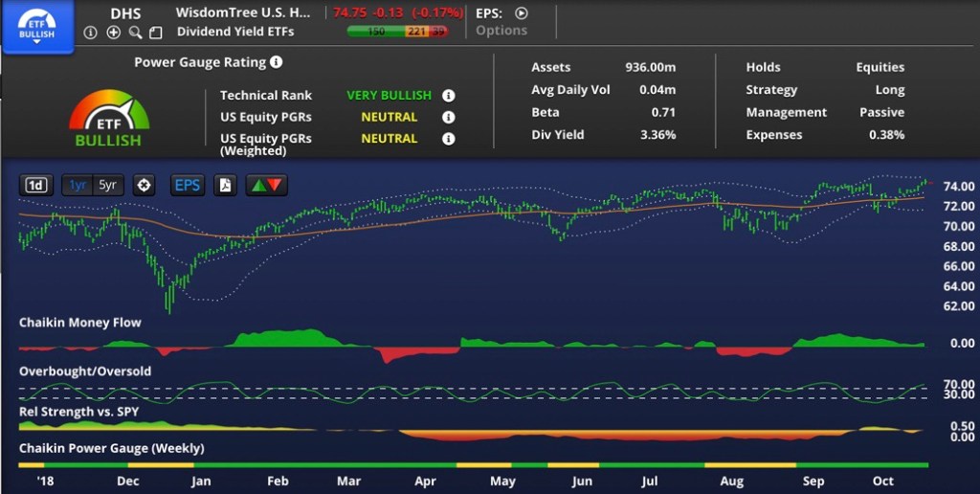Click the EPS play icon in header
The image size is (980, 494).
(x=521, y=13)
